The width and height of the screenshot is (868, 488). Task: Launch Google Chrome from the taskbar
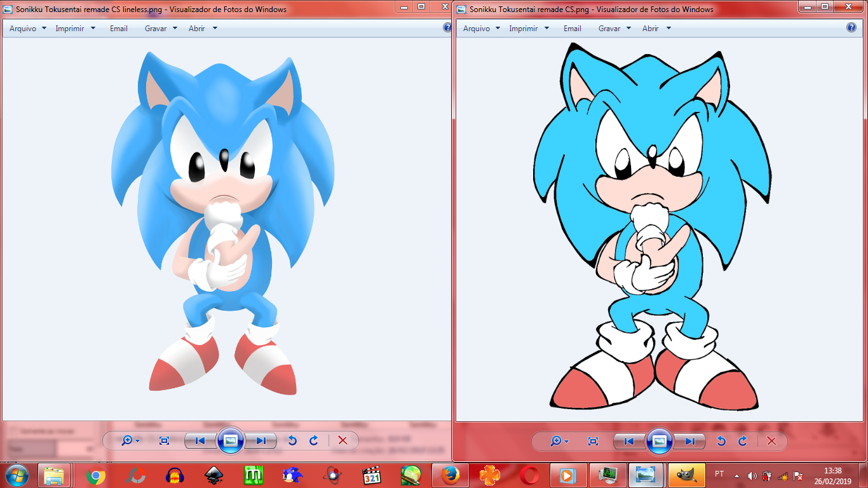96,475
